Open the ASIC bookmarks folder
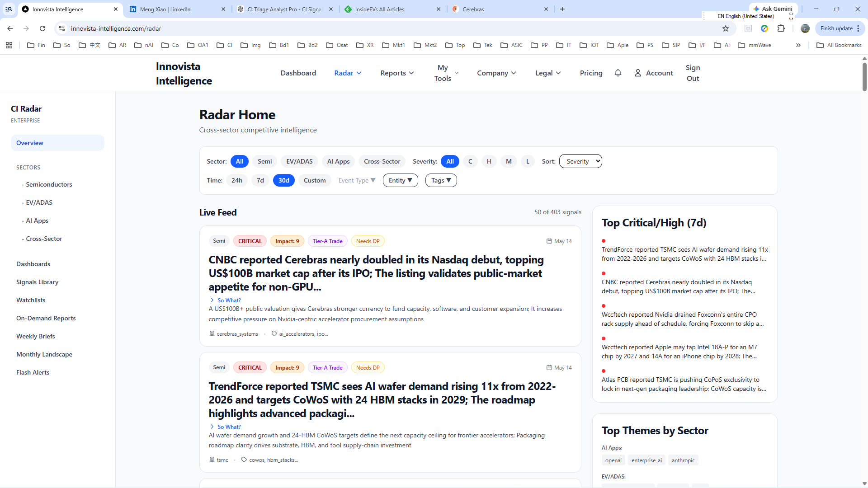Viewport: 868px width, 488px height. pyautogui.click(x=511, y=45)
